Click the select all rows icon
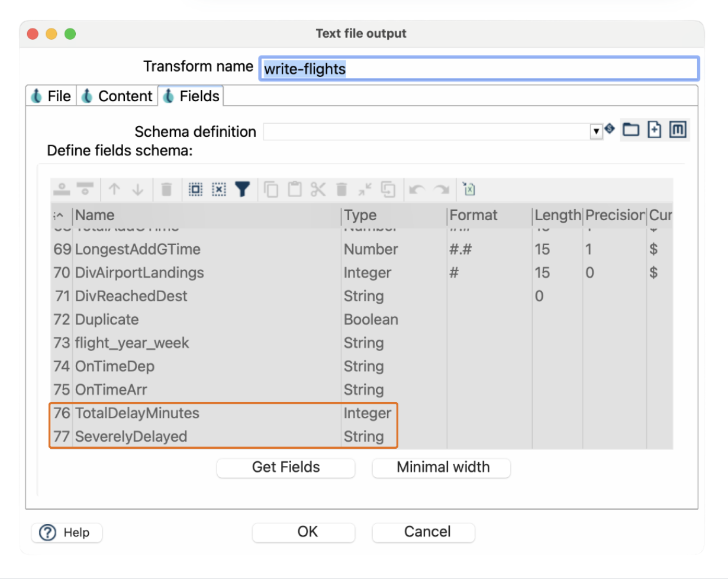Viewport: 728px width, 579px height. 195,189
